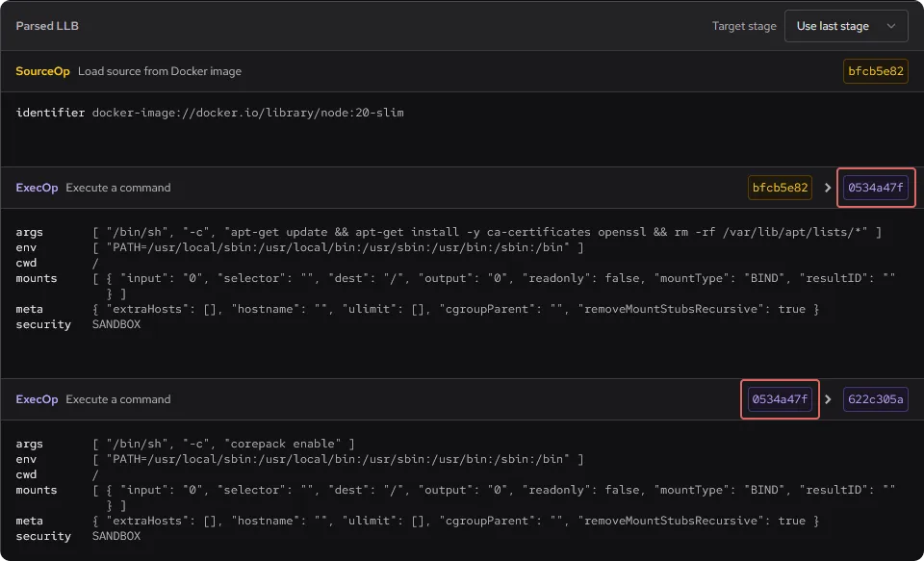Click the bfcb5e82 hash badge on SourceOp
This screenshot has height=561, width=924.
click(875, 71)
